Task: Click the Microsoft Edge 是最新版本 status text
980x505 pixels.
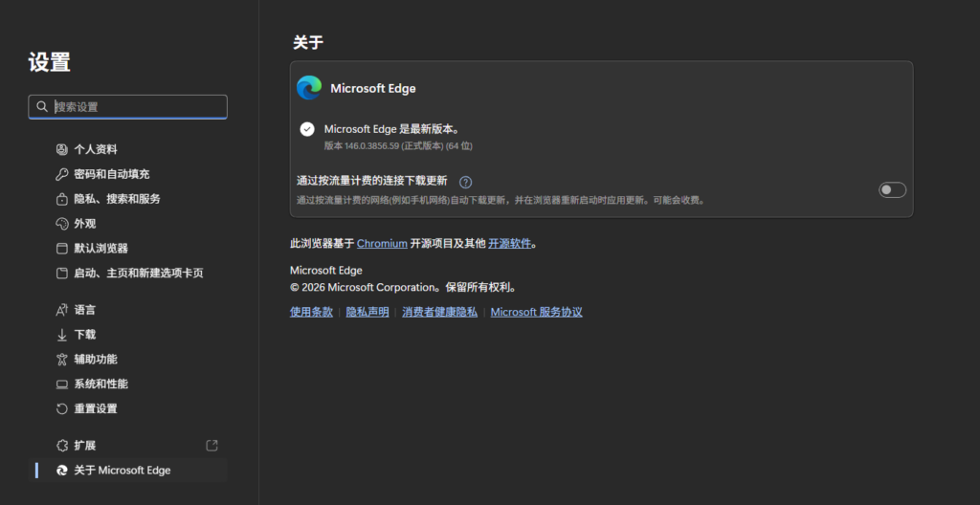Action: pyautogui.click(x=392, y=129)
